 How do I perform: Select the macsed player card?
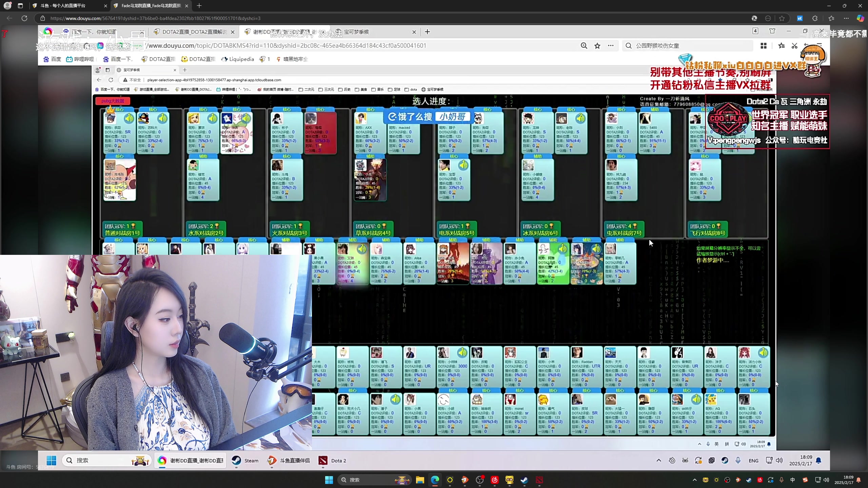(403, 133)
